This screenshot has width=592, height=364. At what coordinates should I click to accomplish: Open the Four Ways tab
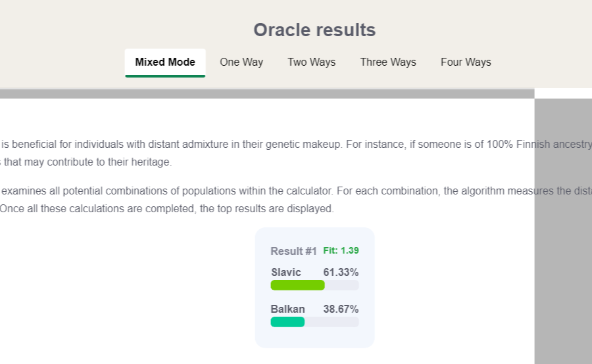pos(466,62)
